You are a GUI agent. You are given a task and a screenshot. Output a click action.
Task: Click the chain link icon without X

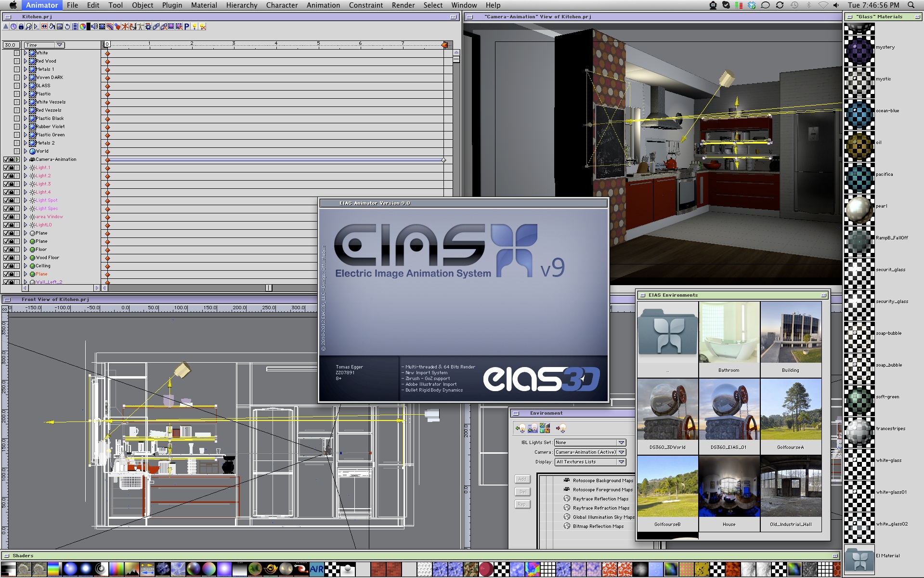pos(156,26)
